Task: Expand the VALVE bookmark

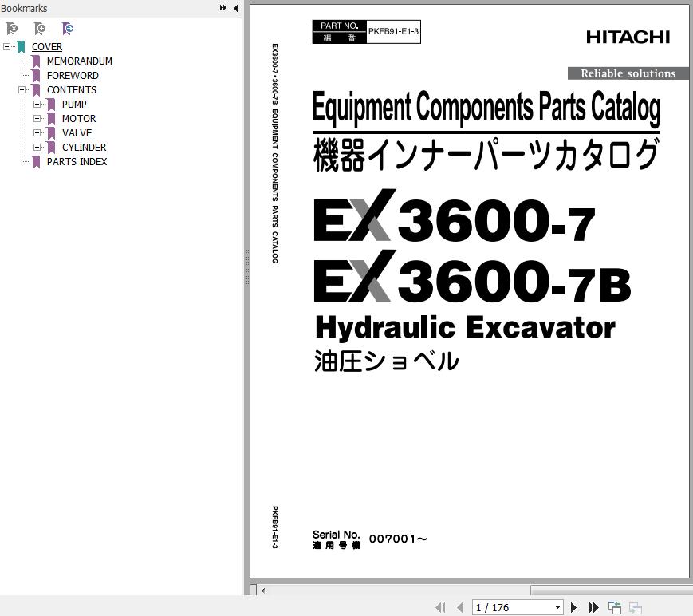Action: pyautogui.click(x=37, y=132)
